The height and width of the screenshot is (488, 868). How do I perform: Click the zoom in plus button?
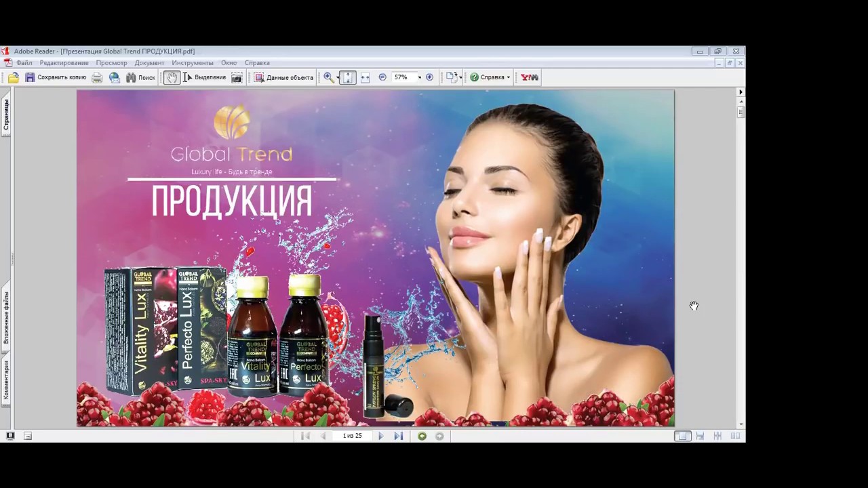pos(429,77)
